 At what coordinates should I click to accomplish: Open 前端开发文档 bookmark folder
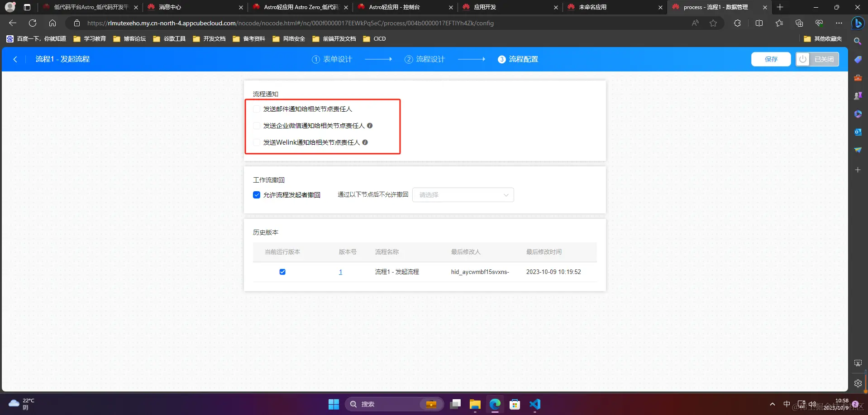[334, 39]
